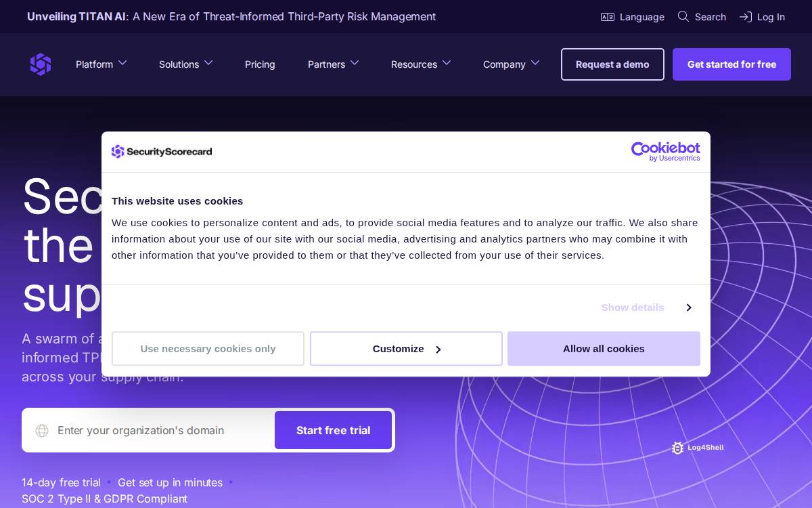The height and width of the screenshot is (508, 812).
Task: Click Get started for free button
Action: [731, 64]
